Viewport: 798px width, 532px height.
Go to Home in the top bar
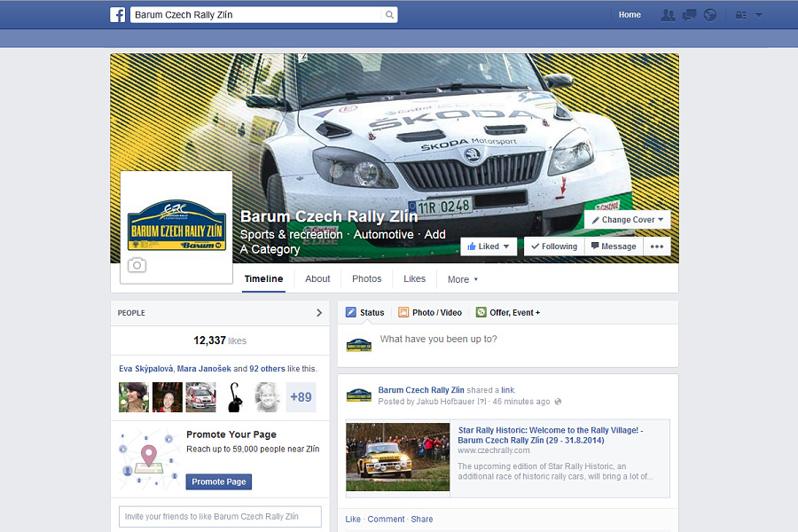pyautogui.click(x=630, y=15)
